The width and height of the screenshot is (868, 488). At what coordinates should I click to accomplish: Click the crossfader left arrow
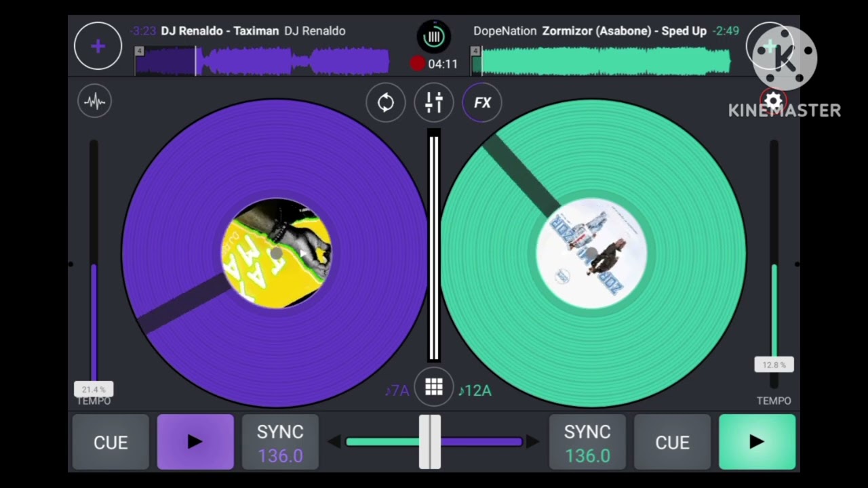click(x=334, y=442)
